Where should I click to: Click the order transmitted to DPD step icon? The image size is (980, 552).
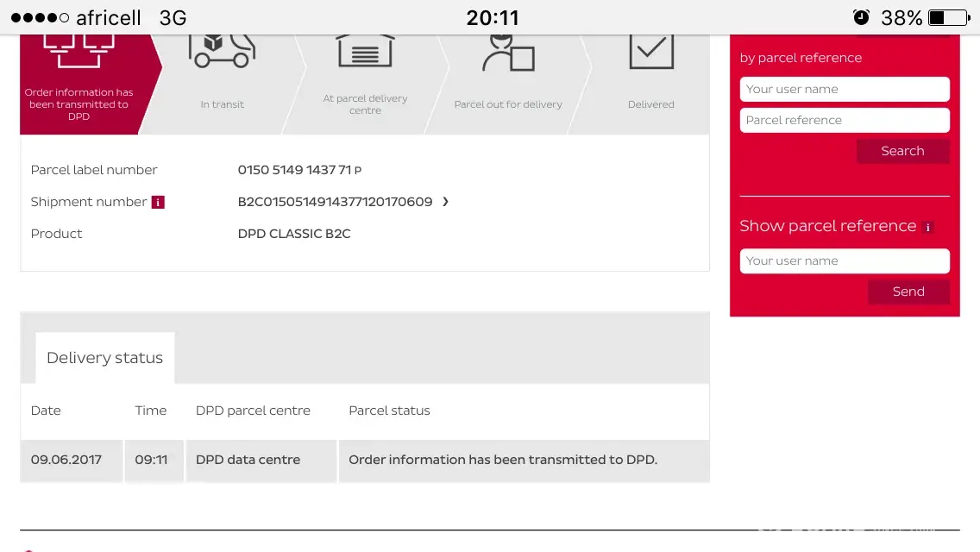[79, 51]
